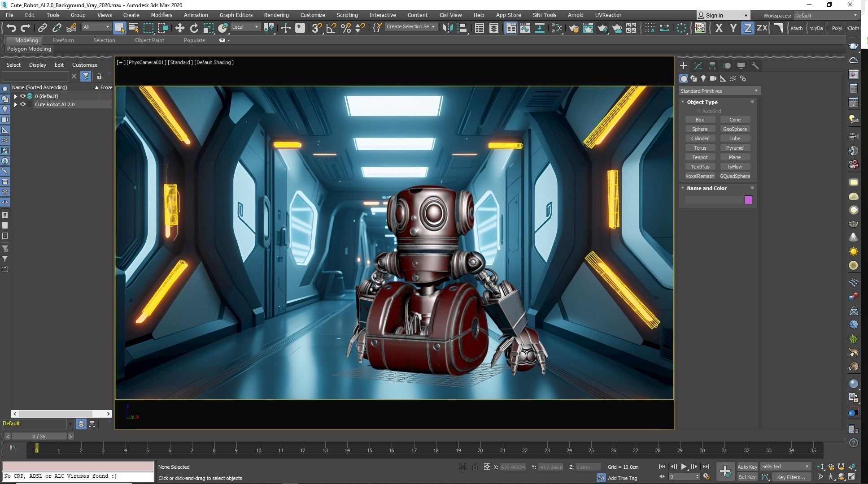
Task: Open the Render Setup teapot icon
Action: pos(573,28)
